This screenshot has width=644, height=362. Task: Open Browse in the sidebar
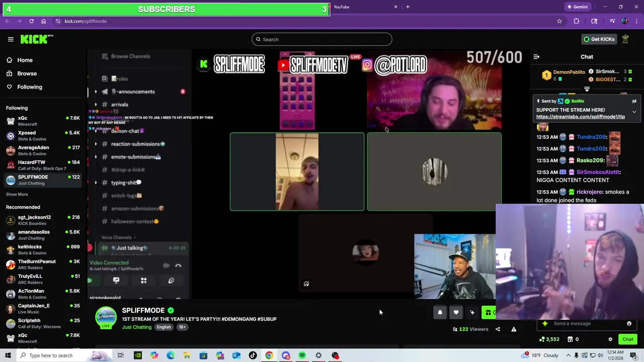(27, 73)
